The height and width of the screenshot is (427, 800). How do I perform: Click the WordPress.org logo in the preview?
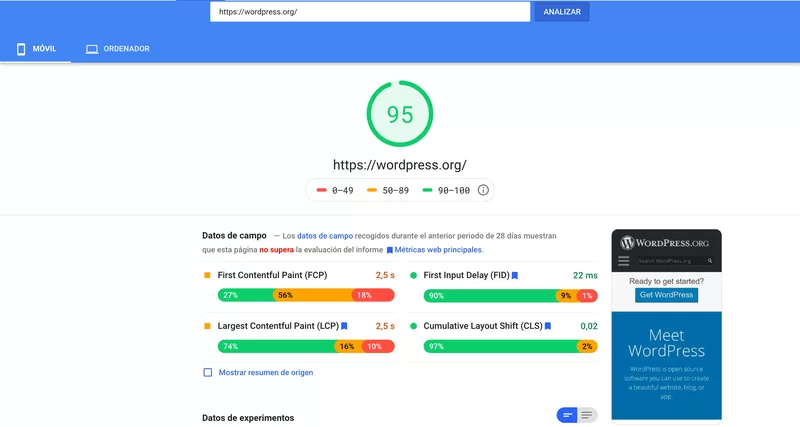[x=665, y=243]
